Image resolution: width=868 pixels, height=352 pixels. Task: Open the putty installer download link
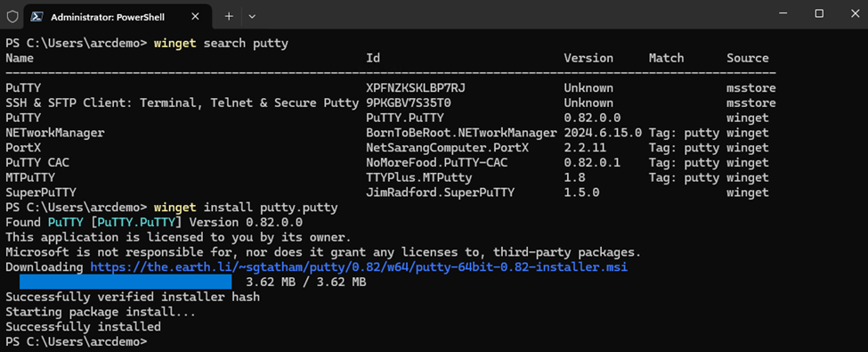click(x=359, y=267)
